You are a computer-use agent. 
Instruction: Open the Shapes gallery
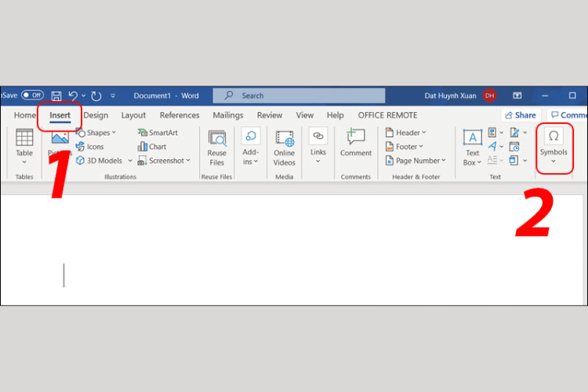pyautogui.click(x=96, y=132)
